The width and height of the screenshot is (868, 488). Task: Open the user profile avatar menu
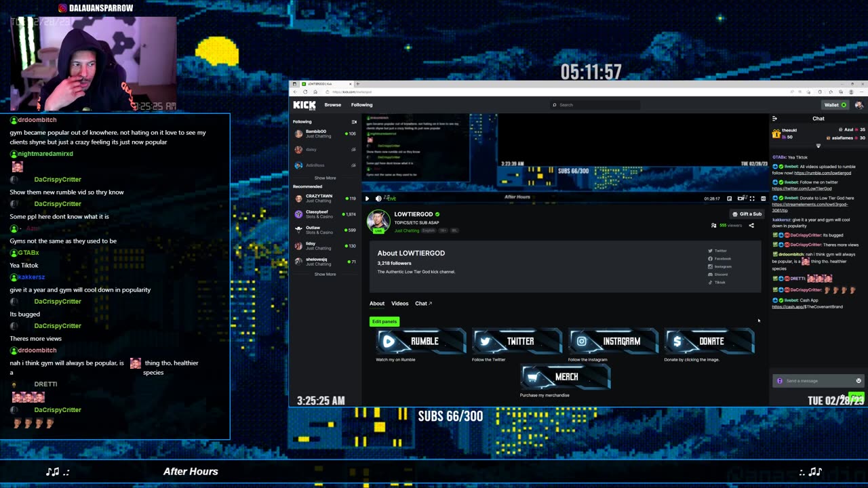click(859, 105)
